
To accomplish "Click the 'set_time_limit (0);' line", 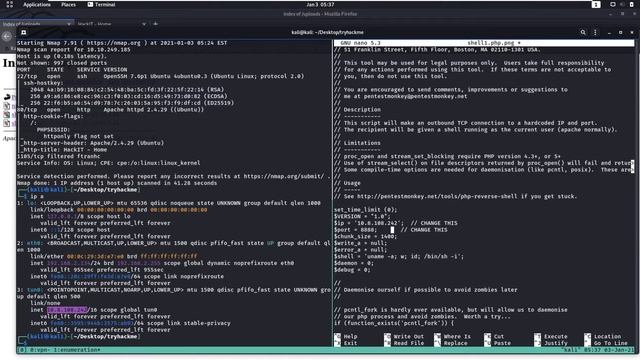I will pos(365,210).
